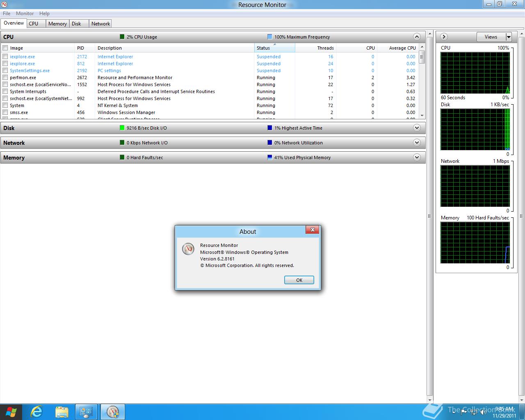This screenshot has height=420, width=525.
Task: Select the Overview tab
Action: tap(14, 23)
